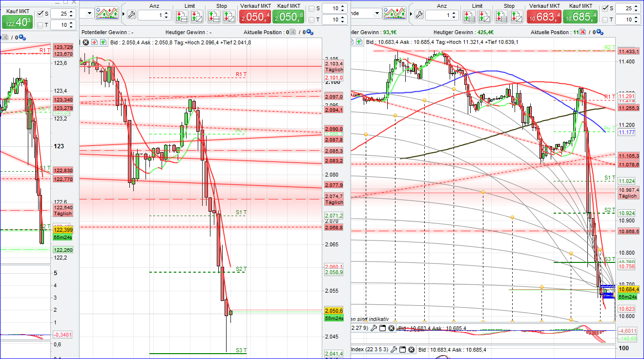644x359 pixels.
Task: Select the sell Limit order icon
Action: 196,16
